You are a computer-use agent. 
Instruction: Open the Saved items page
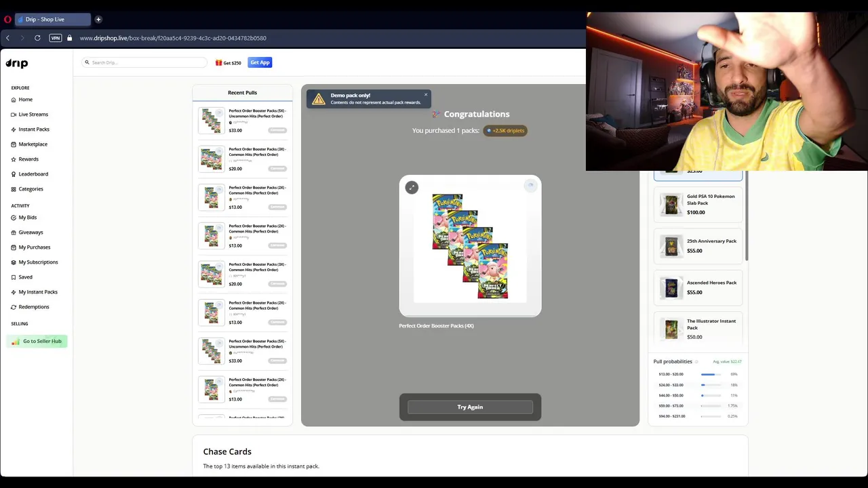22,277
